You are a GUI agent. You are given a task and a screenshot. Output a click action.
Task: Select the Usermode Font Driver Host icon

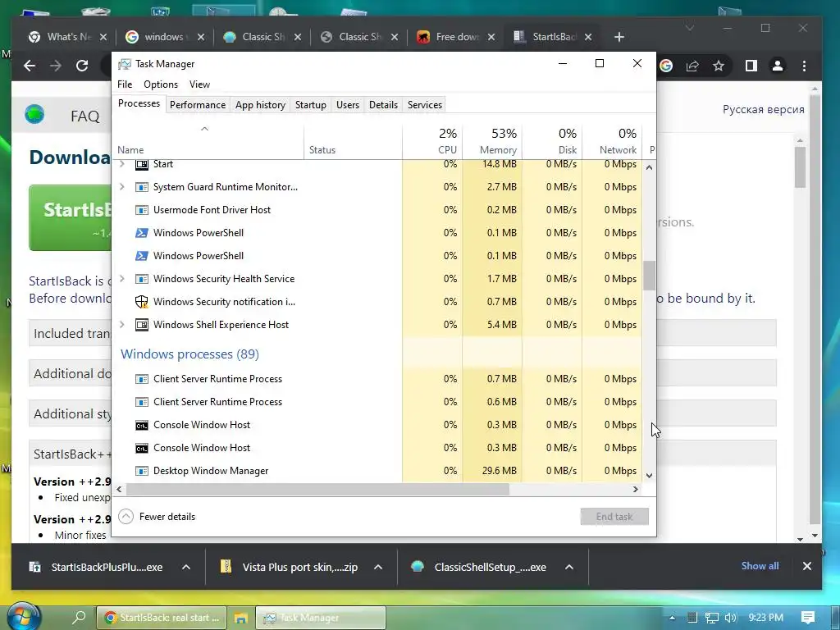click(x=141, y=210)
